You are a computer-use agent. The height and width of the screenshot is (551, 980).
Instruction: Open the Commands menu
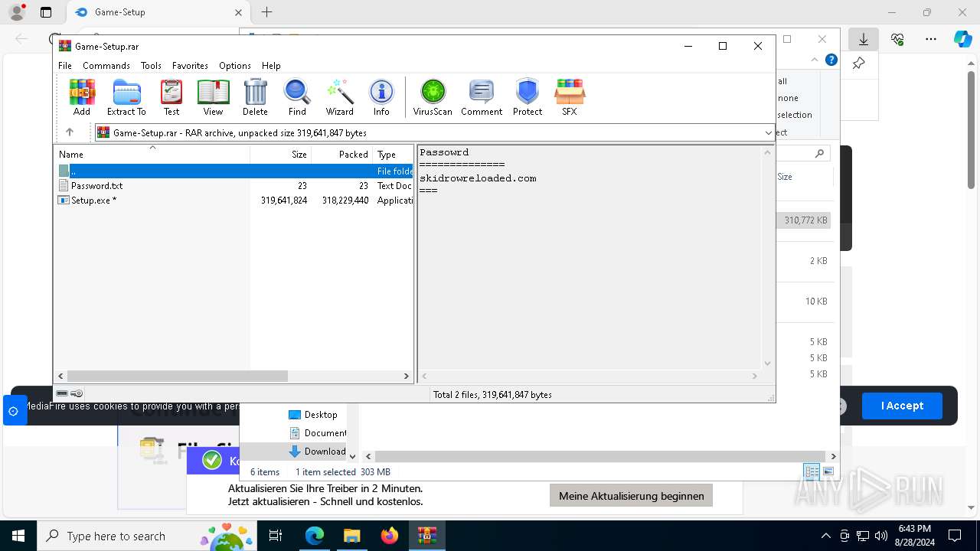106,66
